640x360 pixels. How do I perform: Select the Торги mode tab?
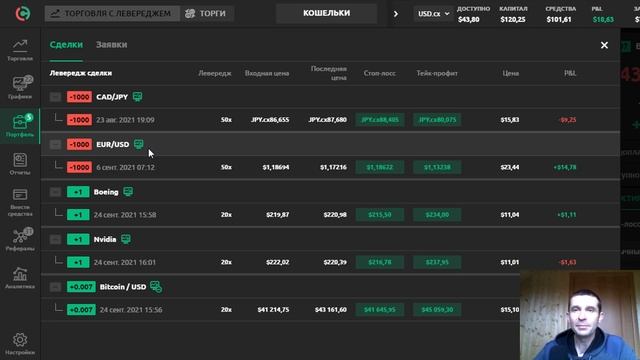click(x=207, y=13)
